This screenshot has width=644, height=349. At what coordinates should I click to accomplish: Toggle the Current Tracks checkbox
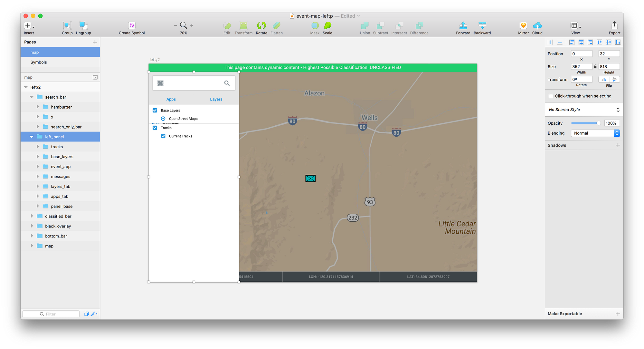click(163, 136)
